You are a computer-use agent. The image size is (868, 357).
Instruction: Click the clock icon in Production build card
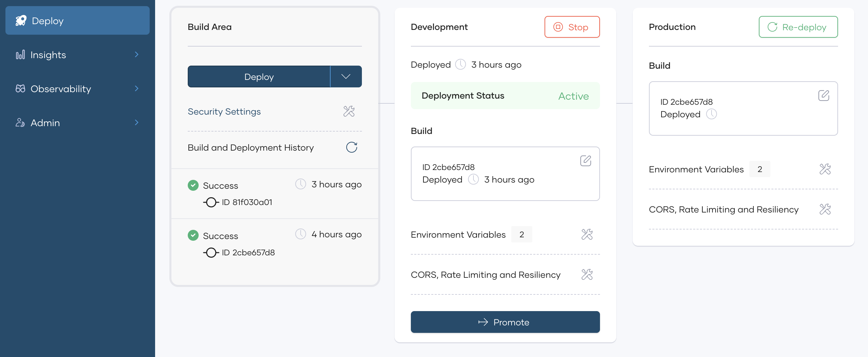point(712,114)
